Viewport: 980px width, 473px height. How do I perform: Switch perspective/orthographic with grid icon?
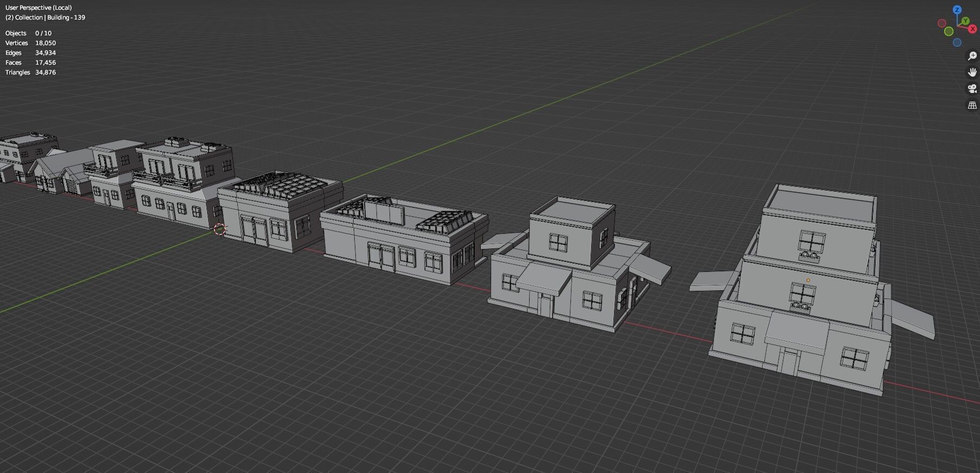972,105
